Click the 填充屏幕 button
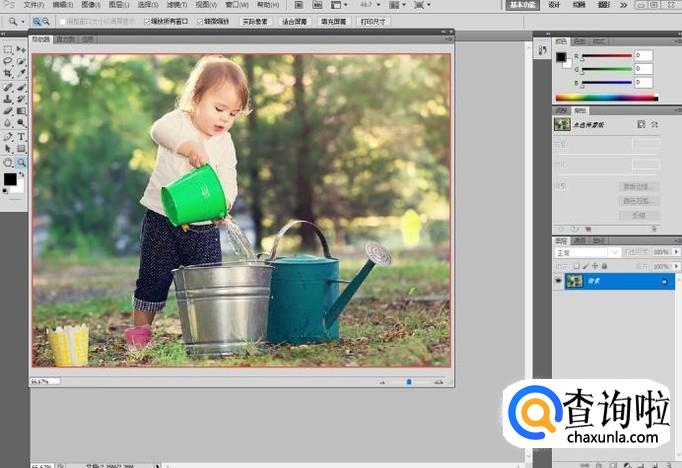This screenshot has width=682, height=468. 334,21
